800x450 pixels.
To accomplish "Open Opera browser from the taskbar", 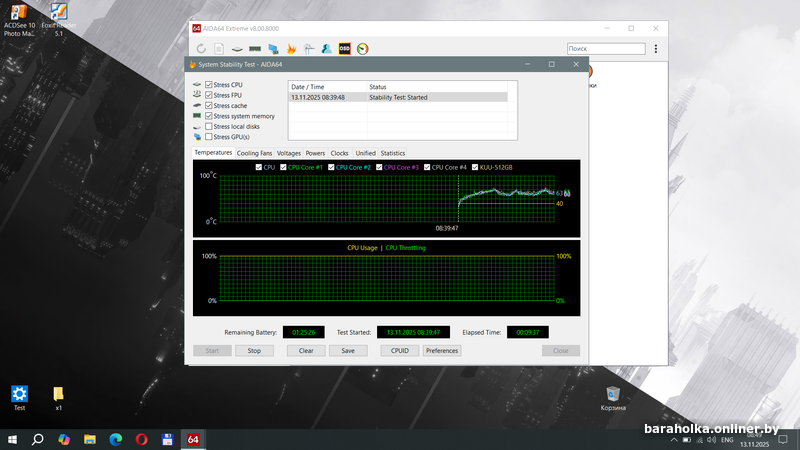I will [142, 439].
